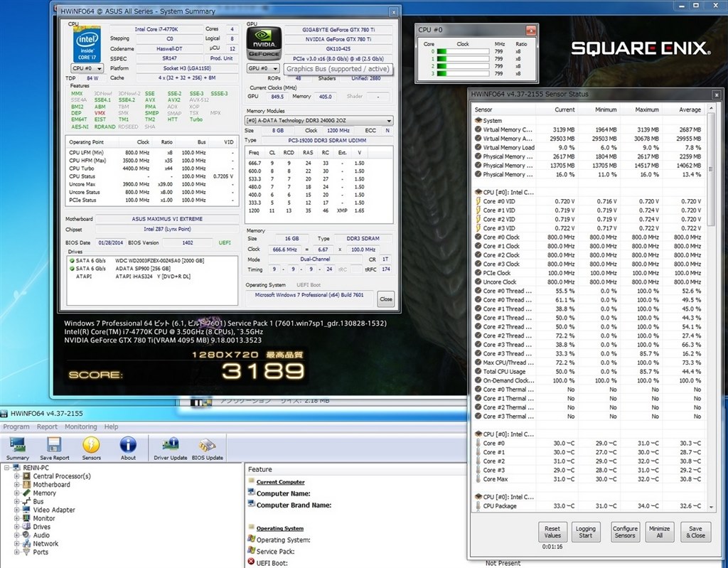Open Sensors via the lightning icon
Screen dimensions: 728x568
pos(92,447)
